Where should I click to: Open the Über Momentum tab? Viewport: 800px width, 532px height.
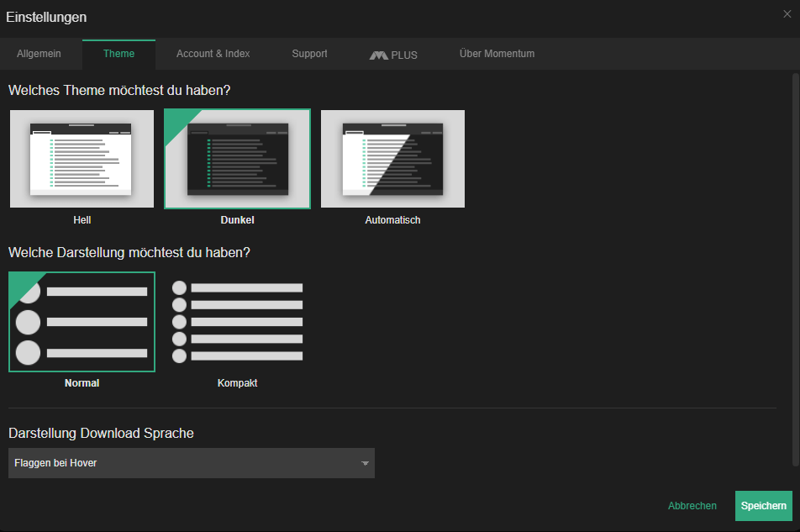497,54
